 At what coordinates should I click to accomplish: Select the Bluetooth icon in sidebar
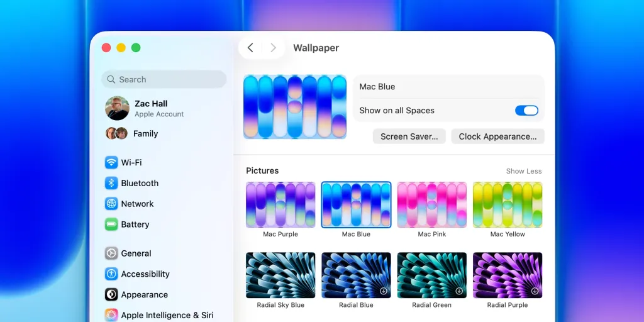(111, 183)
